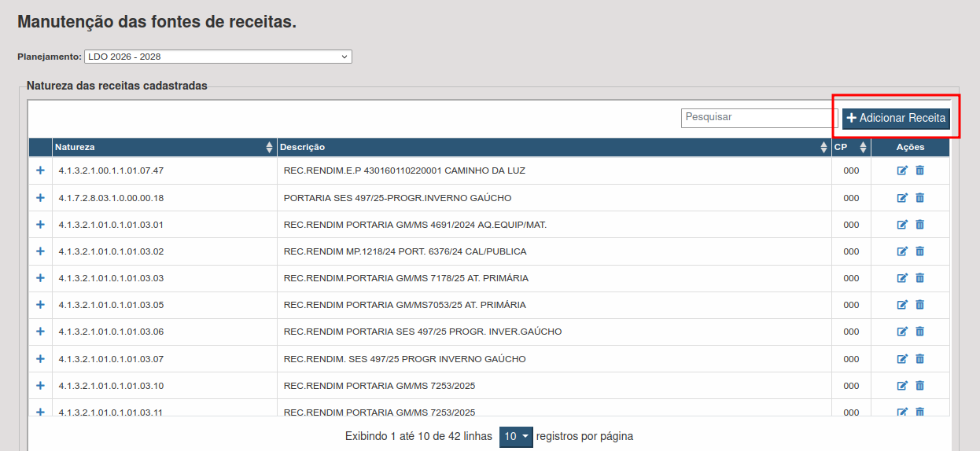Image resolution: width=980 pixels, height=451 pixels.
Task: Expand row 4.1.3.2.1.01.0.1.01.03.03 details
Action: (40, 278)
